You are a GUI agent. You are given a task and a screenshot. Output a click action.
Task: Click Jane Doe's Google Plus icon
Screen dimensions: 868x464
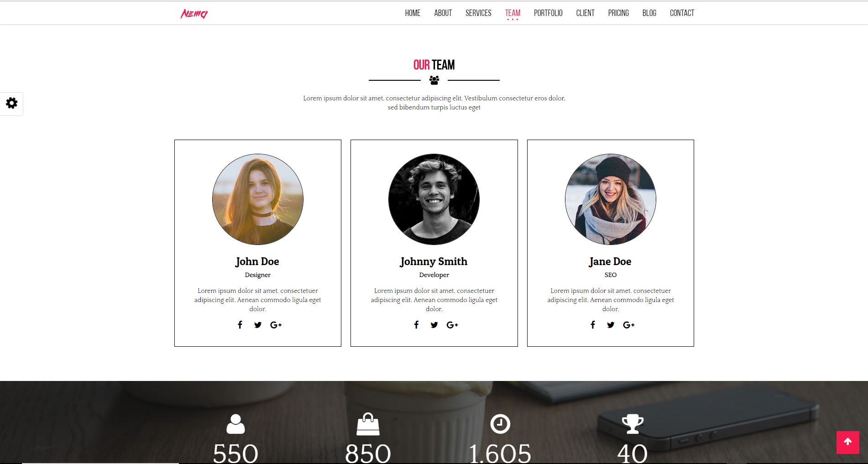[629, 325]
